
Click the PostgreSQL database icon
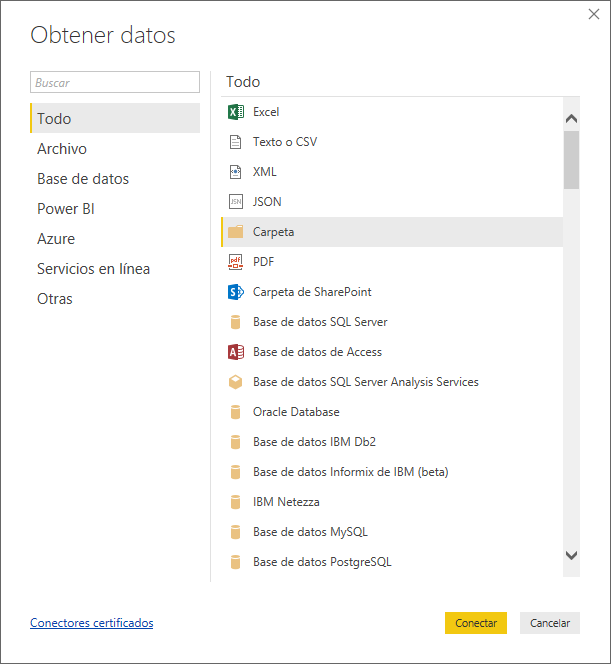(x=235, y=562)
